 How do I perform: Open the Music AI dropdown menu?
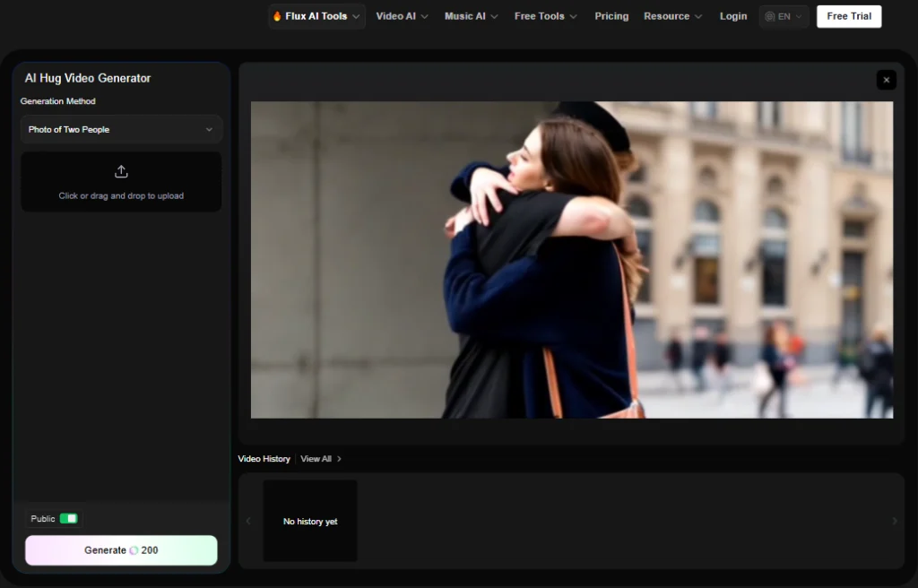coord(471,16)
